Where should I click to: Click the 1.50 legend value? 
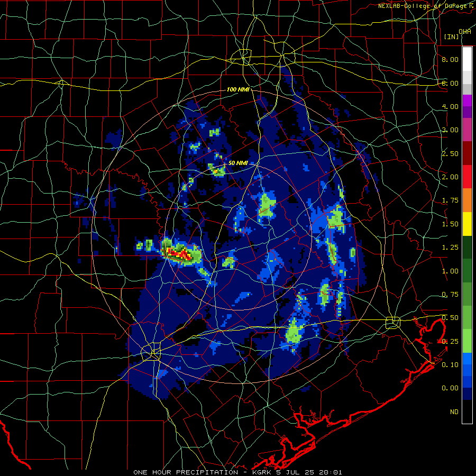coord(450,224)
